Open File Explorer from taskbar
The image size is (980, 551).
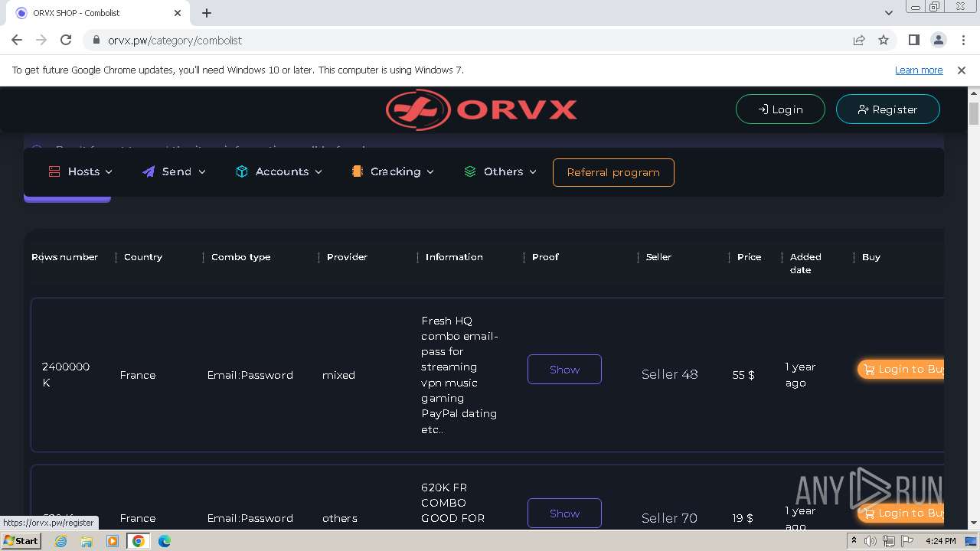[x=87, y=541]
